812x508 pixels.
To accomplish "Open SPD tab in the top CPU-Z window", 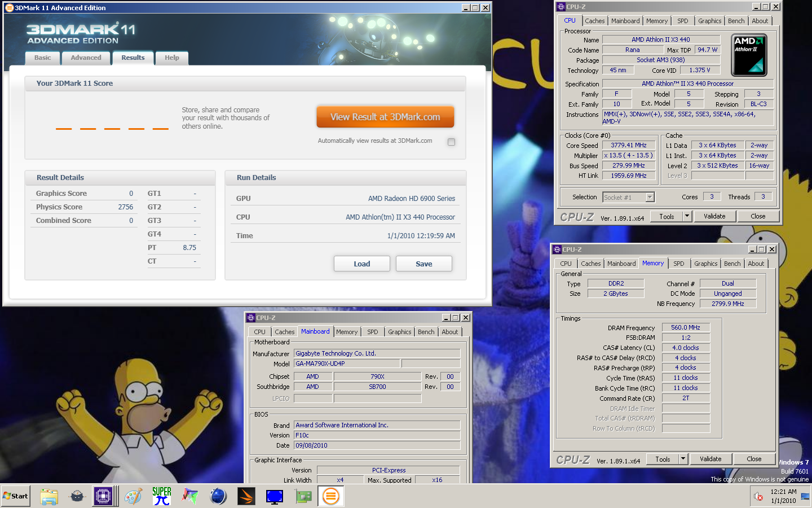I will pos(682,21).
